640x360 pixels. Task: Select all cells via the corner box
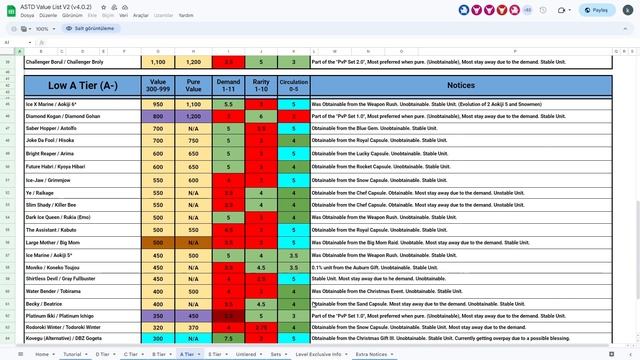tap(7, 51)
